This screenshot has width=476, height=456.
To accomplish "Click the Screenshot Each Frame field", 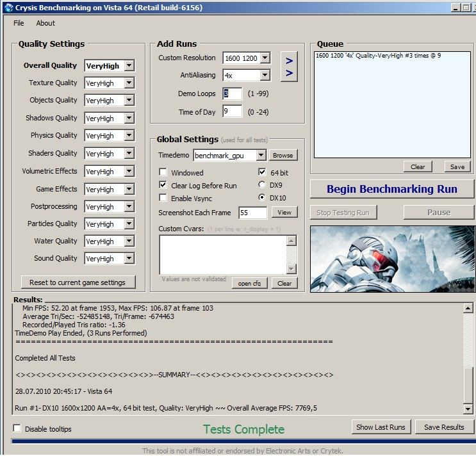I will (x=252, y=213).
